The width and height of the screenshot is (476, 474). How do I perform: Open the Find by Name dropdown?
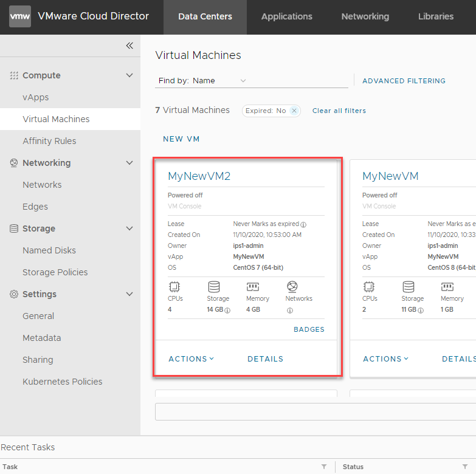click(x=219, y=81)
